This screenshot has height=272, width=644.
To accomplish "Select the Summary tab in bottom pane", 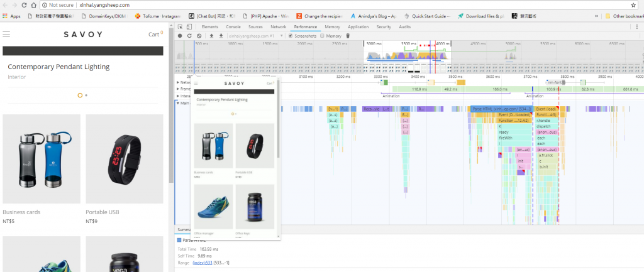I will 183,230.
